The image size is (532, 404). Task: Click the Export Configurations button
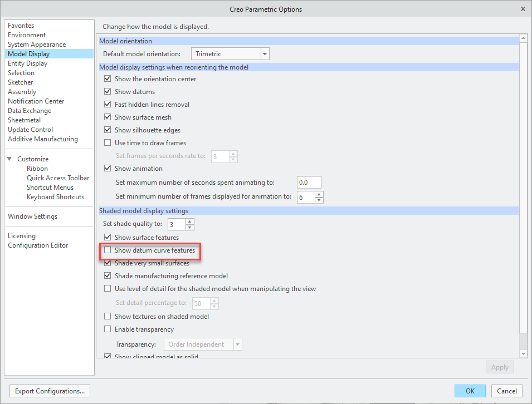(49, 391)
